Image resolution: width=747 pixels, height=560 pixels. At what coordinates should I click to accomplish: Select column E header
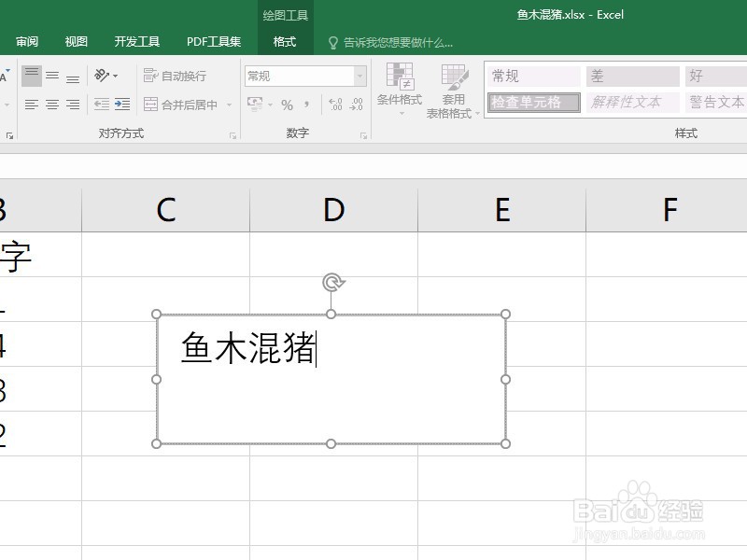[502, 210]
